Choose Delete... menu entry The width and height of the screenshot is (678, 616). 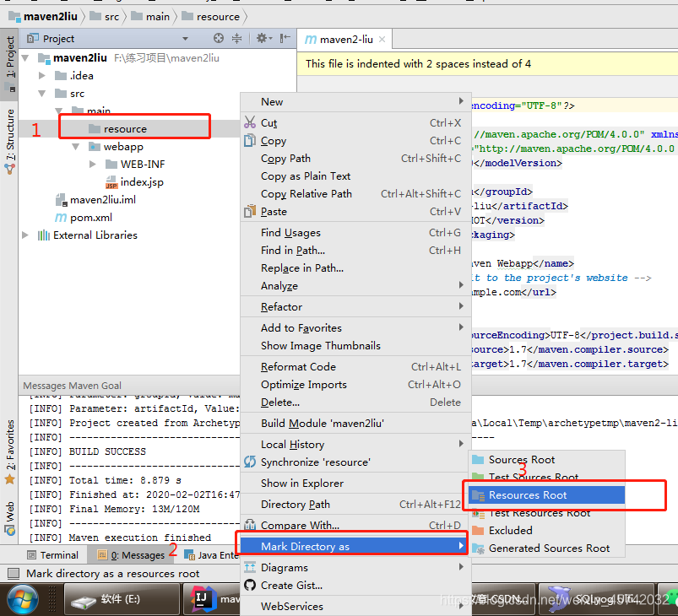(x=355, y=402)
